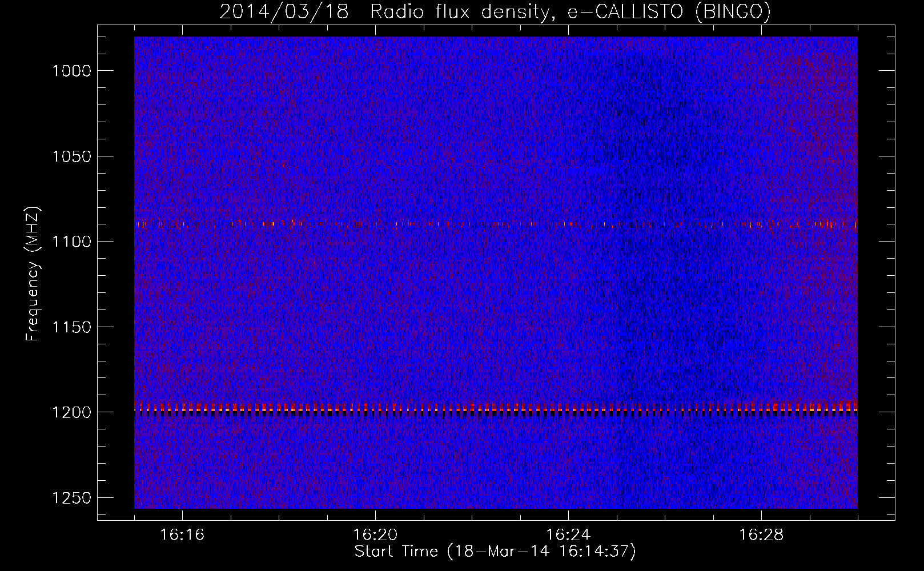Viewport: 924px width, 571px height.
Task: Select the 1100 frequency tick label
Action: point(72,242)
